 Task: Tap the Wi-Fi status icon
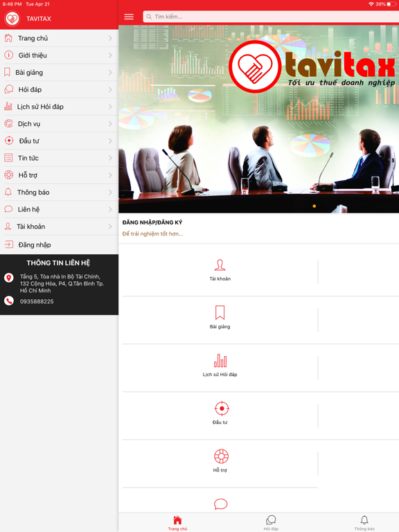371,4
